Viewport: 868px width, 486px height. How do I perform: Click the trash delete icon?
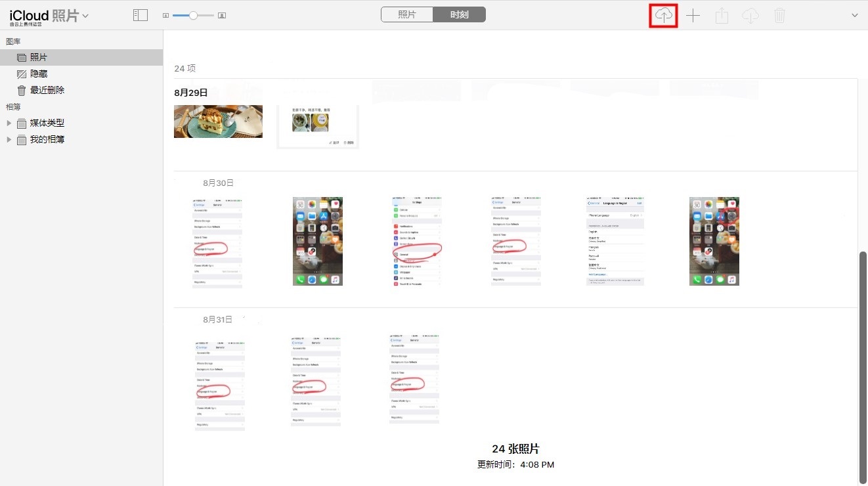pyautogui.click(x=779, y=15)
